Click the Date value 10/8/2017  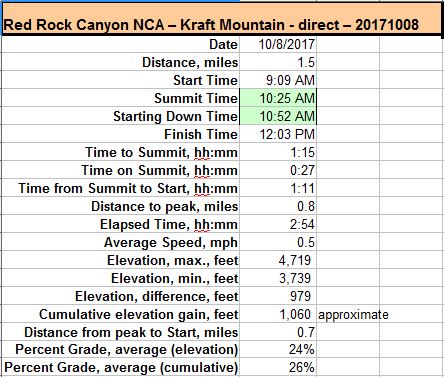point(278,45)
